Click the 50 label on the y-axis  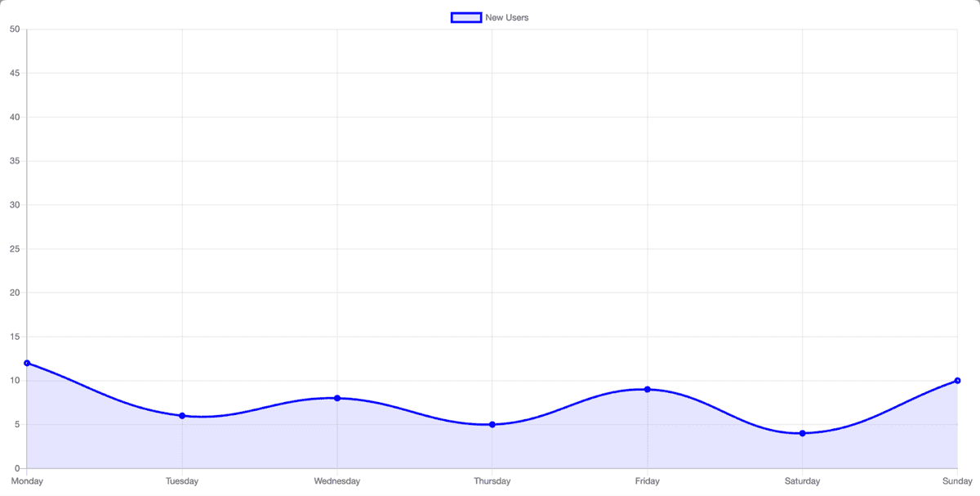pos(15,29)
